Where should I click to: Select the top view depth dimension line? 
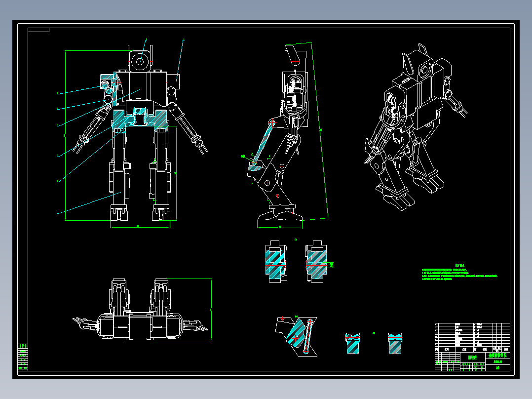coord(212,309)
